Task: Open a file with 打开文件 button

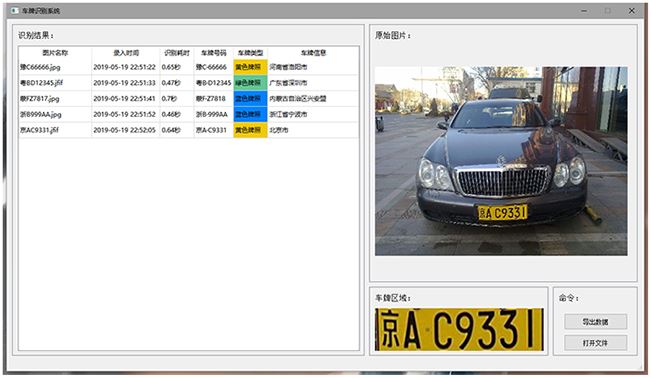Action: coord(595,343)
